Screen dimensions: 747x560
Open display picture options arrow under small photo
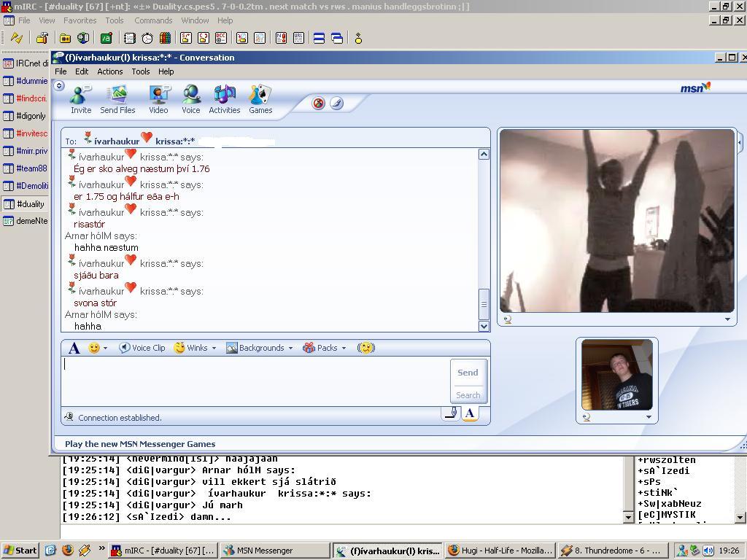point(649,417)
